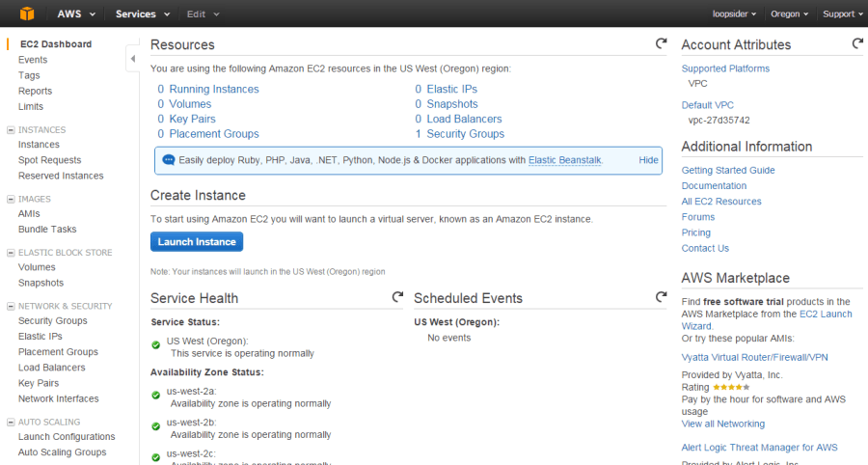Open the loopsider account dropdown
Image resolution: width=868 pixels, height=465 pixels.
734,14
